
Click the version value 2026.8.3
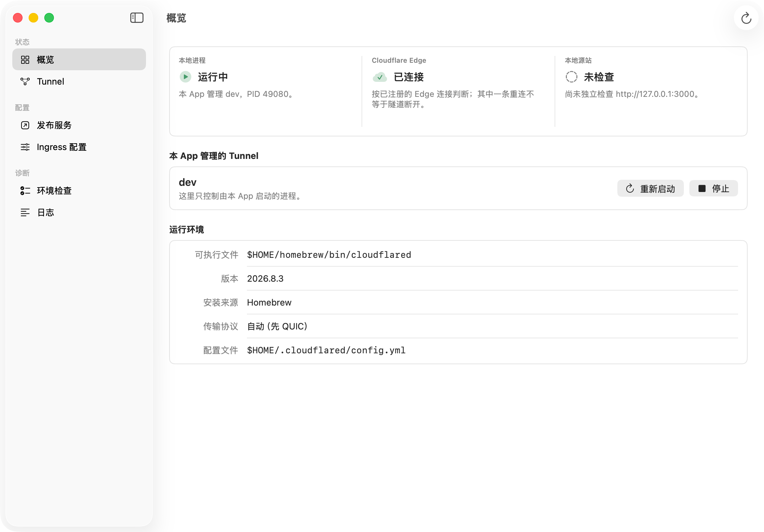[265, 279]
